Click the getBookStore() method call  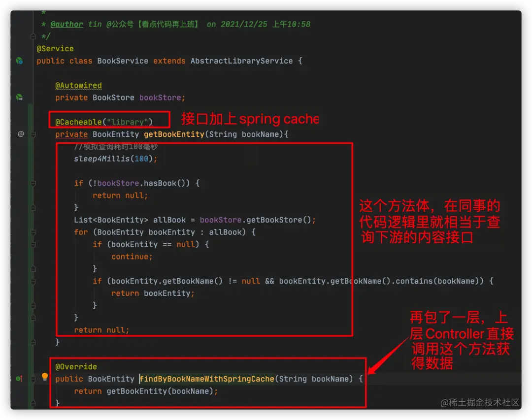pos(279,220)
